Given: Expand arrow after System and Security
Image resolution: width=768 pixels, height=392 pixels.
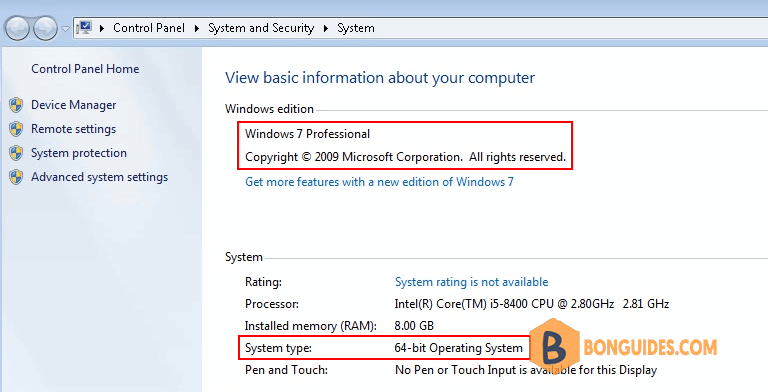Looking at the screenshot, I should click(325, 28).
